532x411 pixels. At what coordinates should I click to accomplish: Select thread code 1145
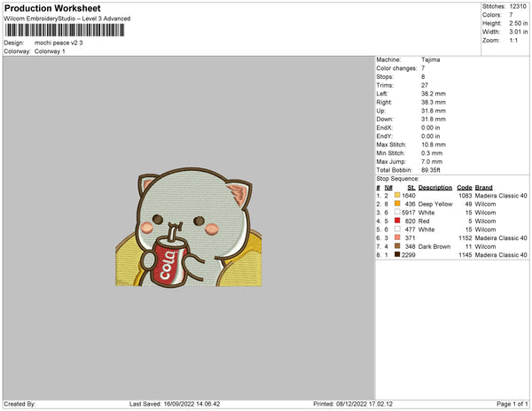tap(465, 255)
